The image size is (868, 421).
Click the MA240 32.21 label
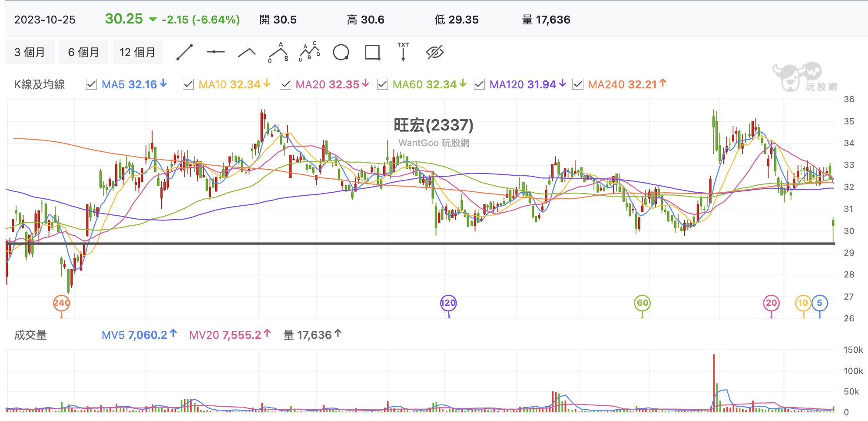point(622,84)
